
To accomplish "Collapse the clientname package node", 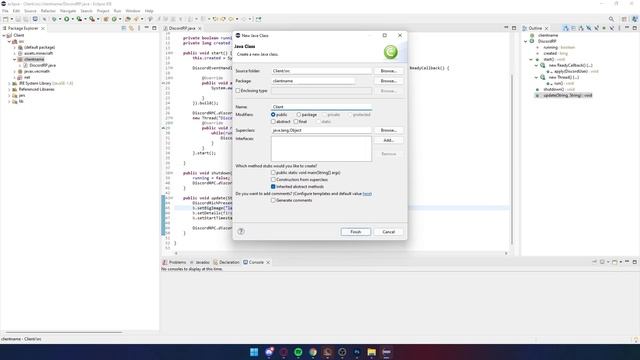I will pos(15,60).
